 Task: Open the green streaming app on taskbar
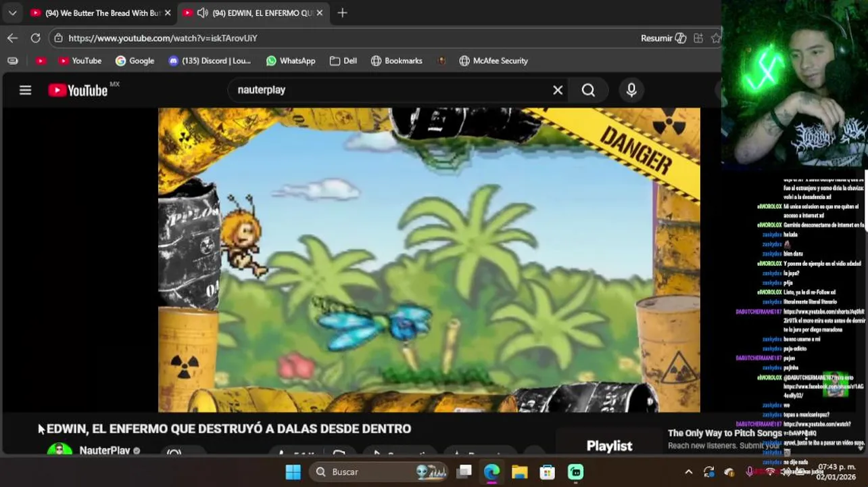[575, 471]
